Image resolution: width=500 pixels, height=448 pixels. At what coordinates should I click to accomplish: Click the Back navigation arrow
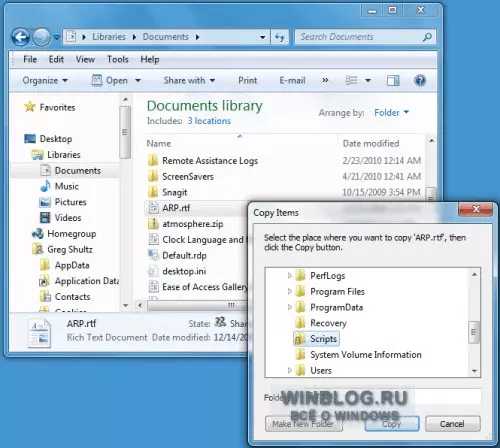coord(21,37)
